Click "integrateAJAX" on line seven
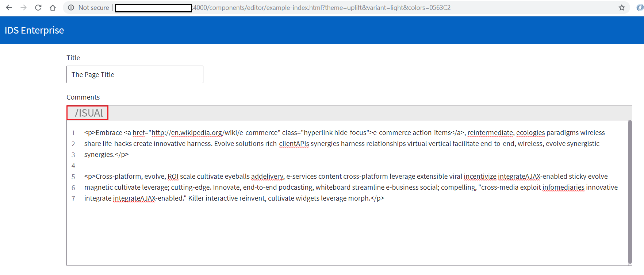The width and height of the screenshot is (644, 275). tap(134, 198)
